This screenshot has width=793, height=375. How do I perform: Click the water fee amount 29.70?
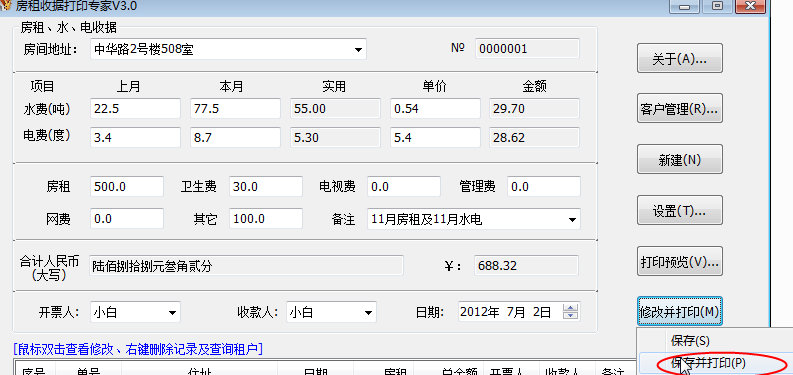534,108
